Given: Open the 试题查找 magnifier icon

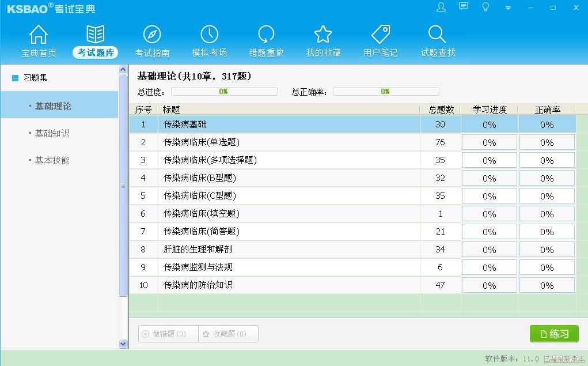Looking at the screenshot, I should [x=437, y=34].
